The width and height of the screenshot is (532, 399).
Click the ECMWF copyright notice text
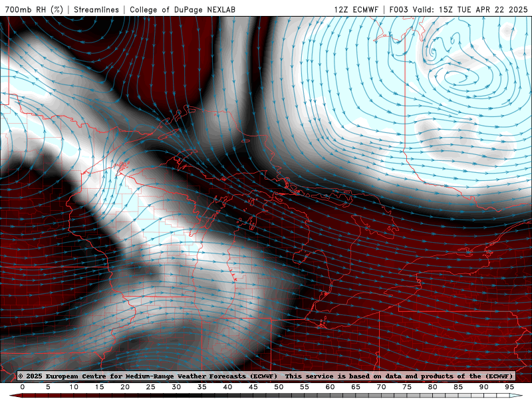(x=148, y=376)
